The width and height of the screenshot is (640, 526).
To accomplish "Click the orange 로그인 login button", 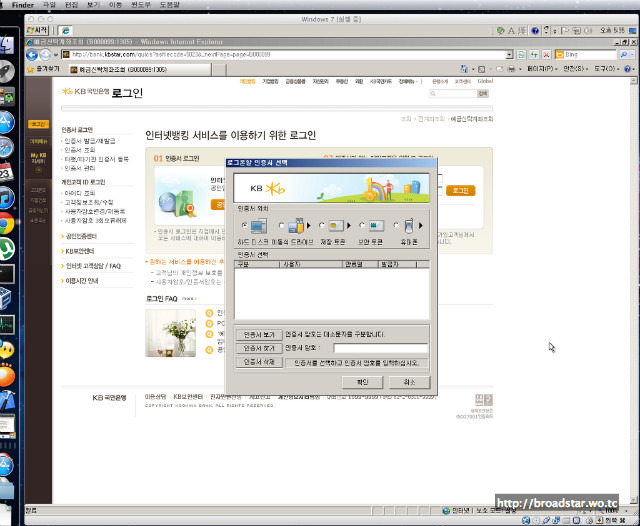I will point(460,191).
